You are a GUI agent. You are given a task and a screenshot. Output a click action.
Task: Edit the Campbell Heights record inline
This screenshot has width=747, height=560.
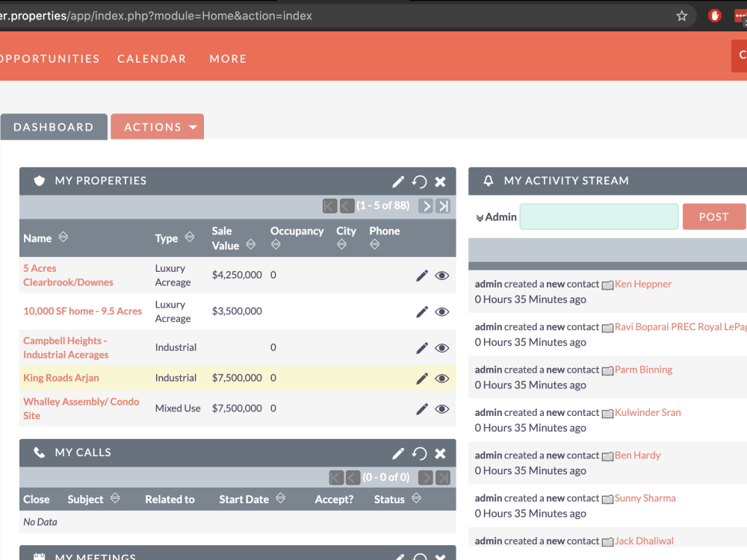421,347
